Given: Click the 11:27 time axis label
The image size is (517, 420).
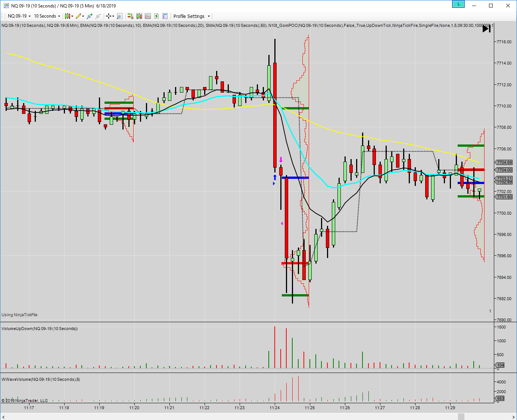Looking at the screenshot, I should pyautogui.click(x=380, y=408).
